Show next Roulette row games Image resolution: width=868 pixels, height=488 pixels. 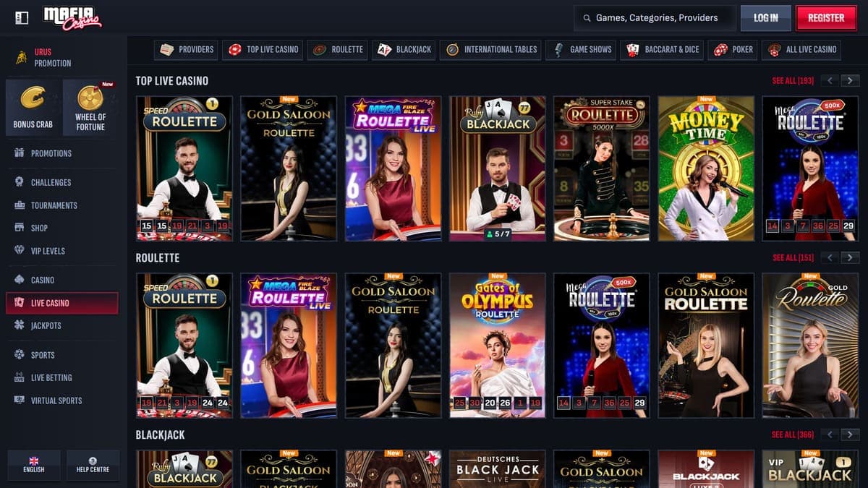850,257
